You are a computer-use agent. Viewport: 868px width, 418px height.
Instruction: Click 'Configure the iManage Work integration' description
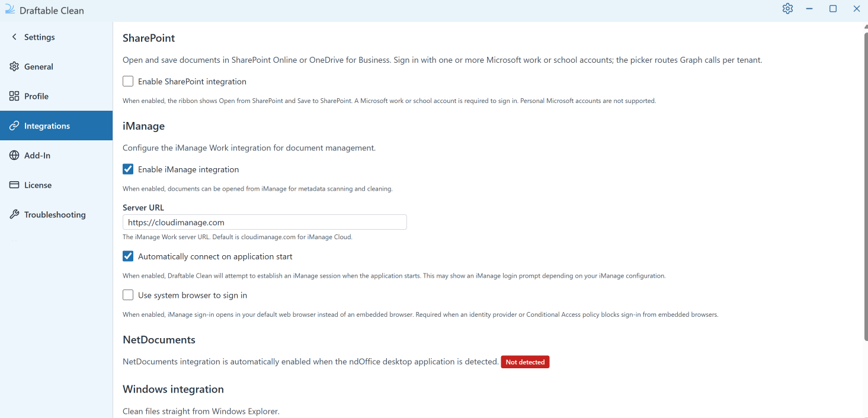pyautogui.click(x=249, y=147)
